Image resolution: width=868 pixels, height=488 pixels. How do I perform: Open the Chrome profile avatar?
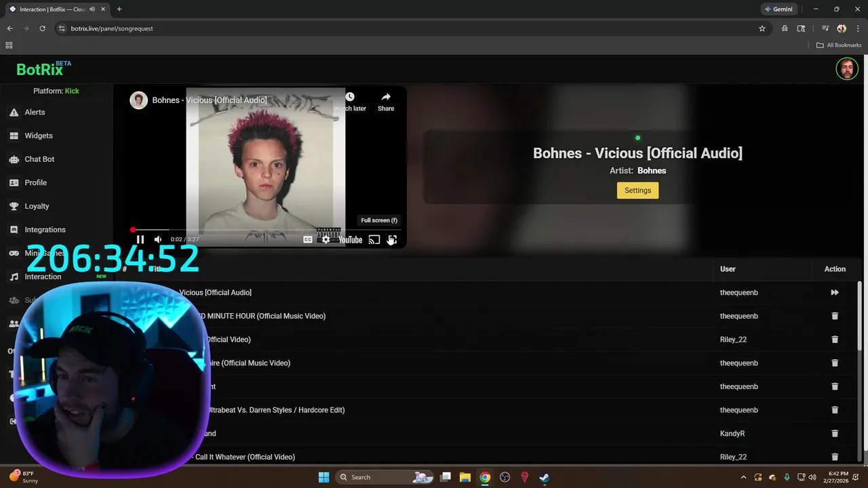pos(842,28)
